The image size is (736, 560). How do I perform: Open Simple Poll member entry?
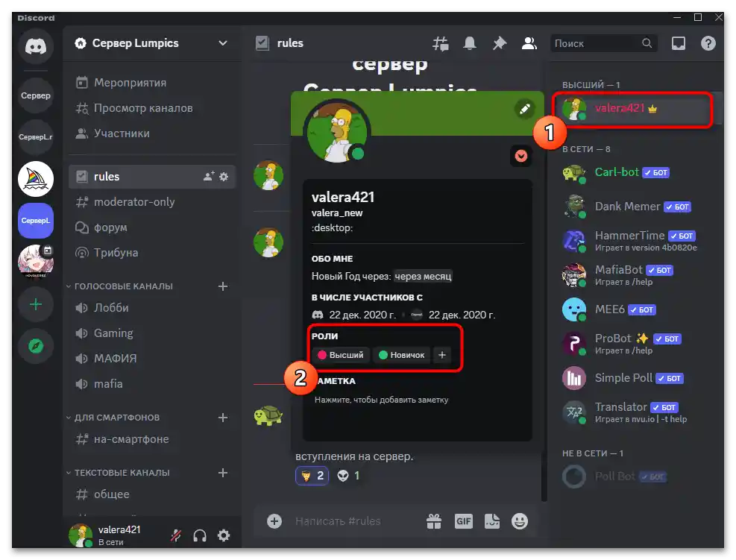tap(638, 378)
